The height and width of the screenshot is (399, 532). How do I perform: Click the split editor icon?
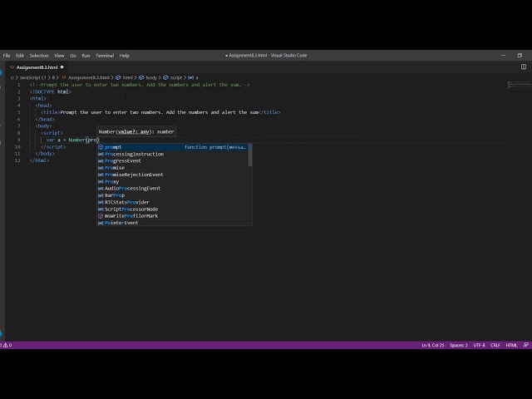coord(524,66)
